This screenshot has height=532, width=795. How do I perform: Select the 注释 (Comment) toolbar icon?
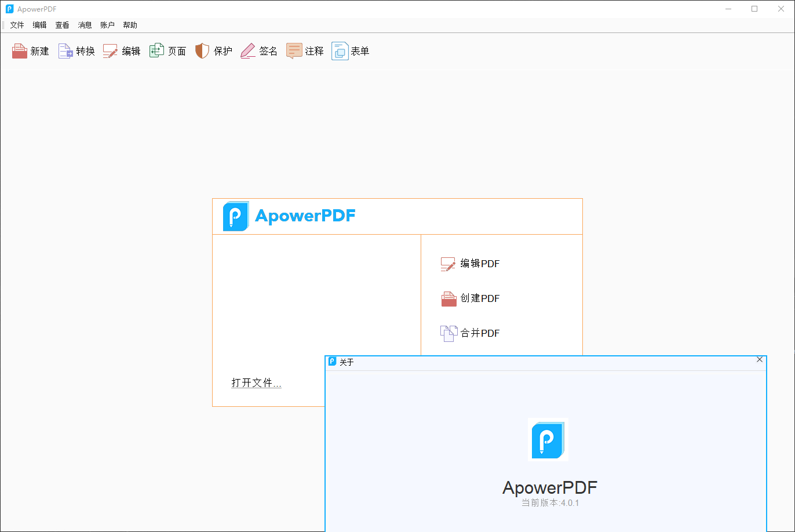[294, 51]
